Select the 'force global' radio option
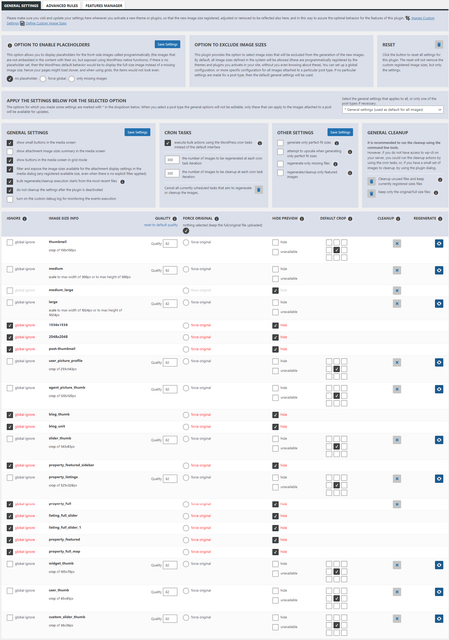This screenshot has width=449, height=640. point(43,79)
